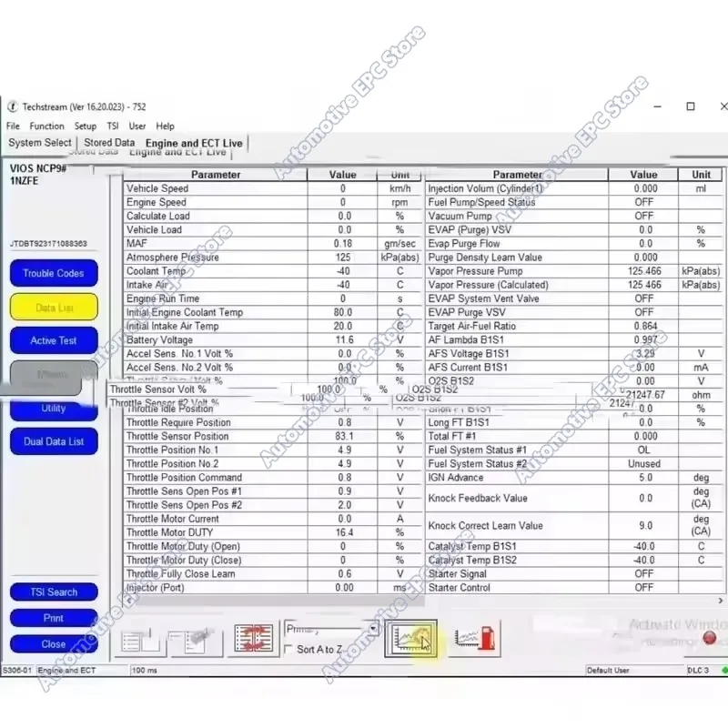
Task: Select the Fuel System Status #1 row
Action: 574,450
